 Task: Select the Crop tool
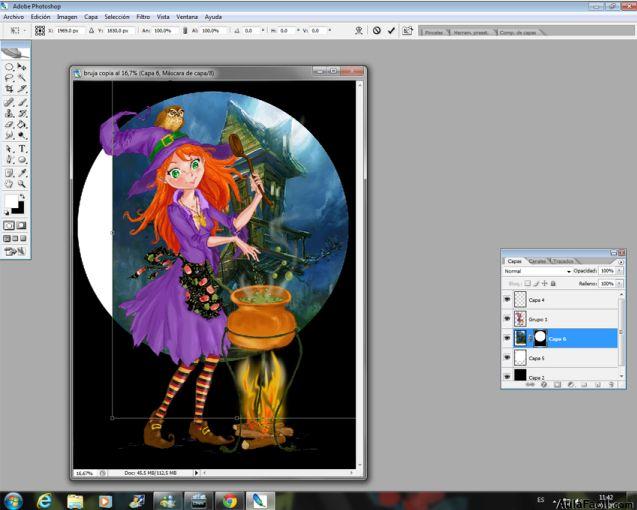pyautogui.click(x=9, y=89)
